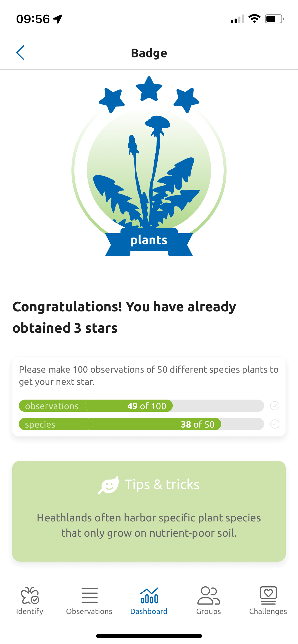Open the Groups people icon
This screenshot has width=298, height=644.
click(x=209, y=595)
